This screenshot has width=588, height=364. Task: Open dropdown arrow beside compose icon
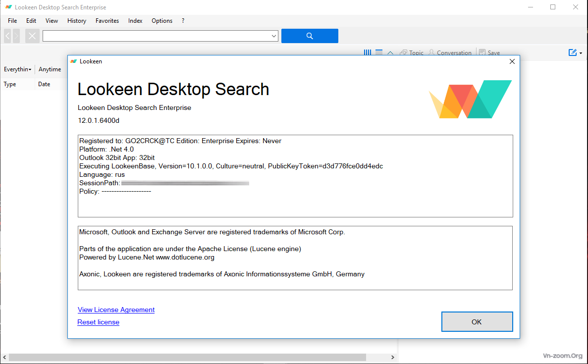tap(581, 53)
